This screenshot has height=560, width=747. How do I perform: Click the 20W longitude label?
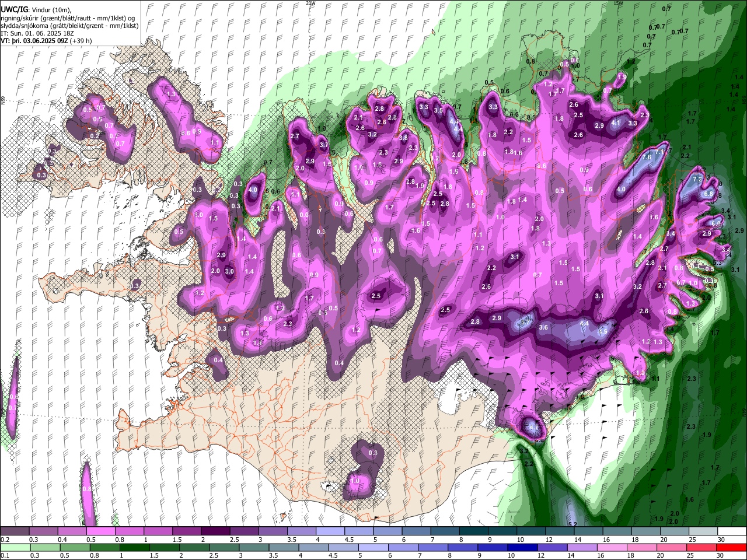(310, 3)
